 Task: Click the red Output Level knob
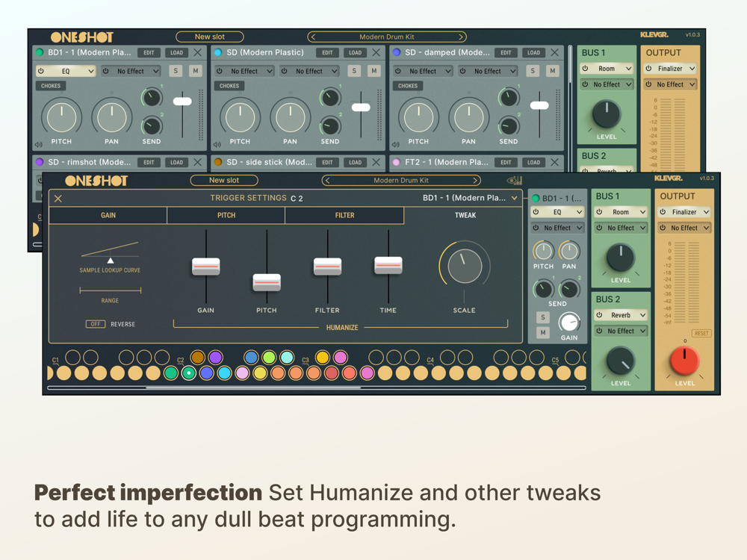point(684,361)
